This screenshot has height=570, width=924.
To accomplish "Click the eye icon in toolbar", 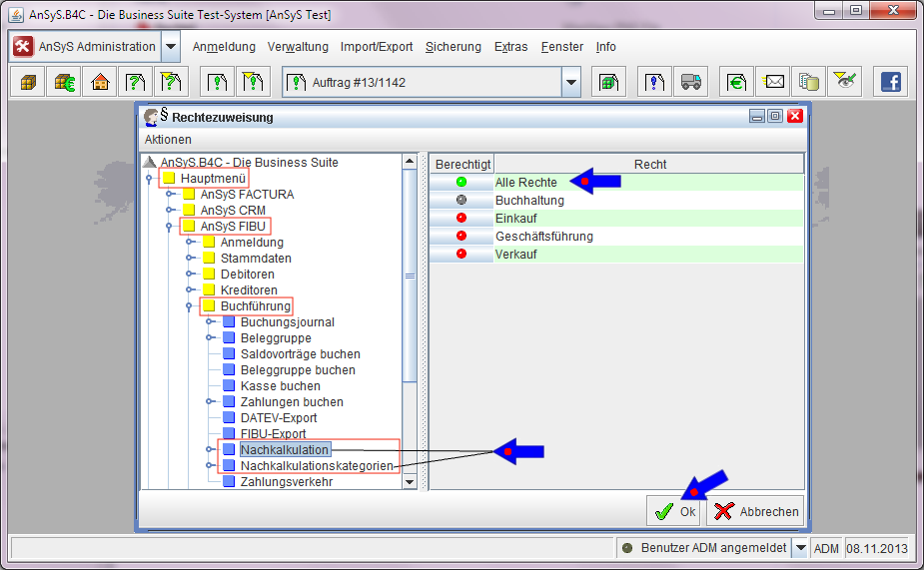I will click(845, 83).
